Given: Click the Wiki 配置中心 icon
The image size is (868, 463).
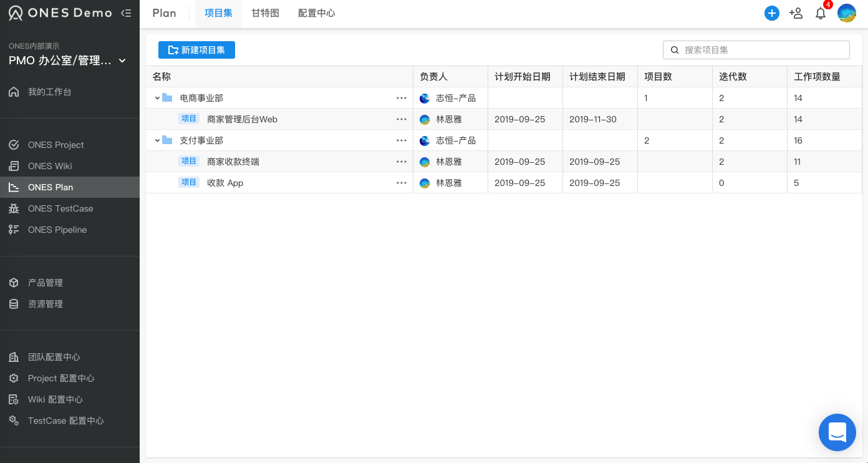Looking at the screenshot, I should (14, 399).
